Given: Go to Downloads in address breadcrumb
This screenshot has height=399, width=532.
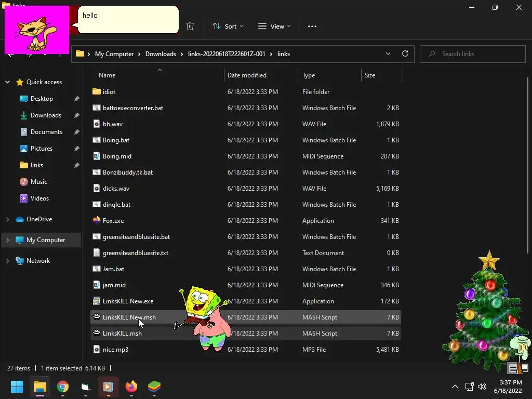Looking at the screenshot, I should click(161, 54).
